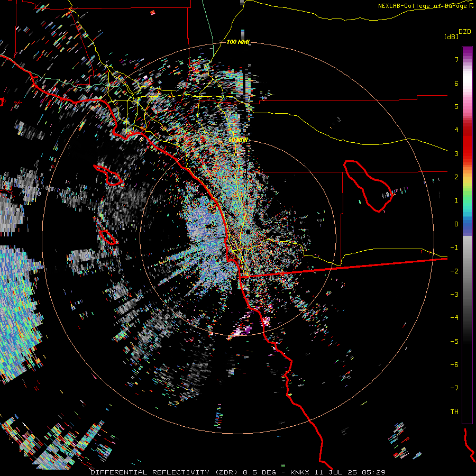The height and width of the screenshot is (476, 476).
Task: Click the 1 dB scale value
Action: (456, 200)
